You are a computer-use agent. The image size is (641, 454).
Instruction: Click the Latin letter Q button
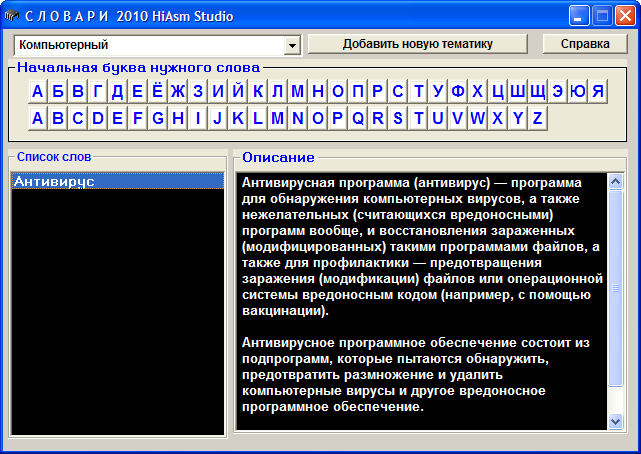pyautogui.click(x=357, y=119)
